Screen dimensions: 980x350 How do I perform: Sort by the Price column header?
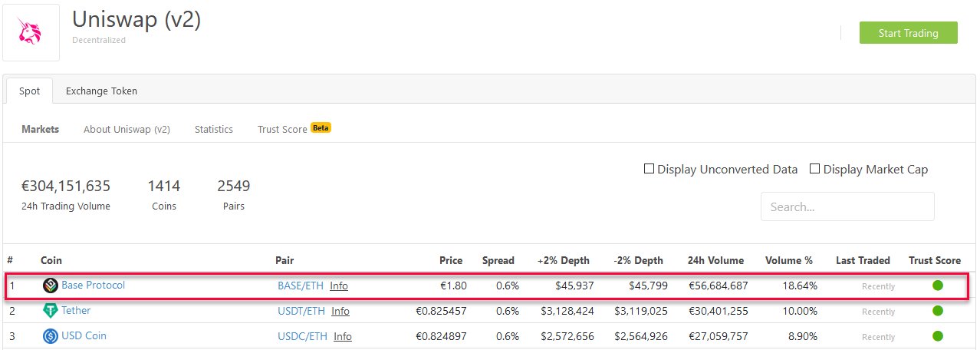[451, 260]
